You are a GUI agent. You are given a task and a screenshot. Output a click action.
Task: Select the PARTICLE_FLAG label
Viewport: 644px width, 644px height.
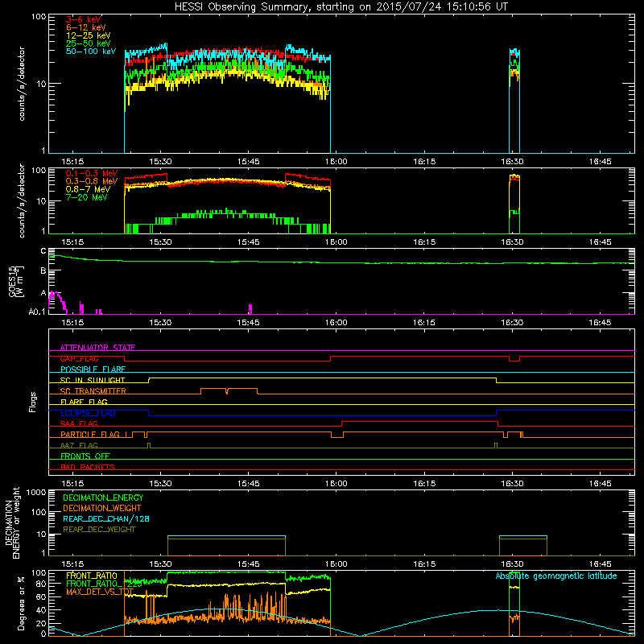(x=90, y=435)
